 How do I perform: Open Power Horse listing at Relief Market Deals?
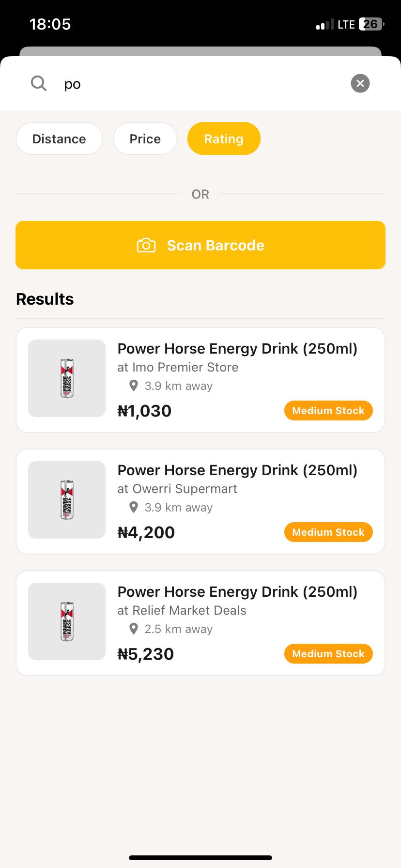point(237,592)
